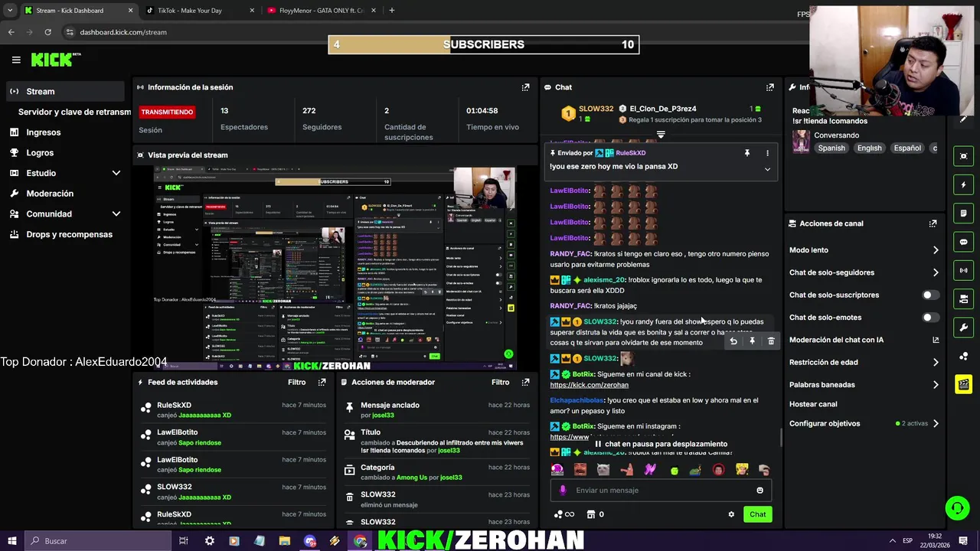This screenshot has height=551, width=980.
Task: Open options menu of pinned chat message
Action: 767,153
